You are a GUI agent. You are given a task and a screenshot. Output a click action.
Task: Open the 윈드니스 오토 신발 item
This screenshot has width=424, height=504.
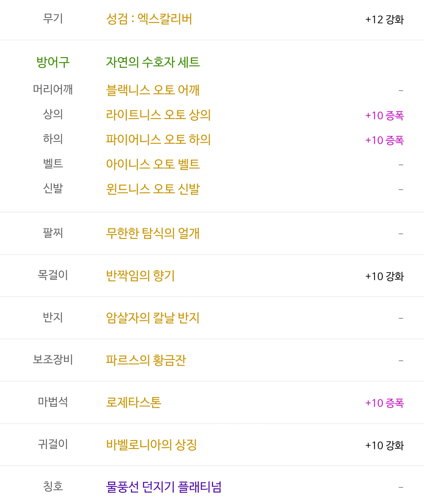[153, 189]
